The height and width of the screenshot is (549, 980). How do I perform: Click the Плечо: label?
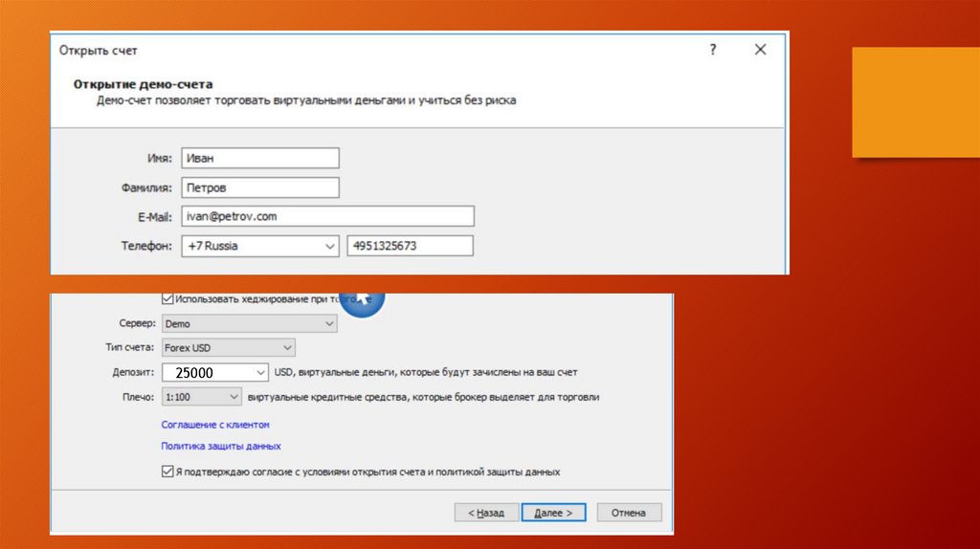pos(138,397)
